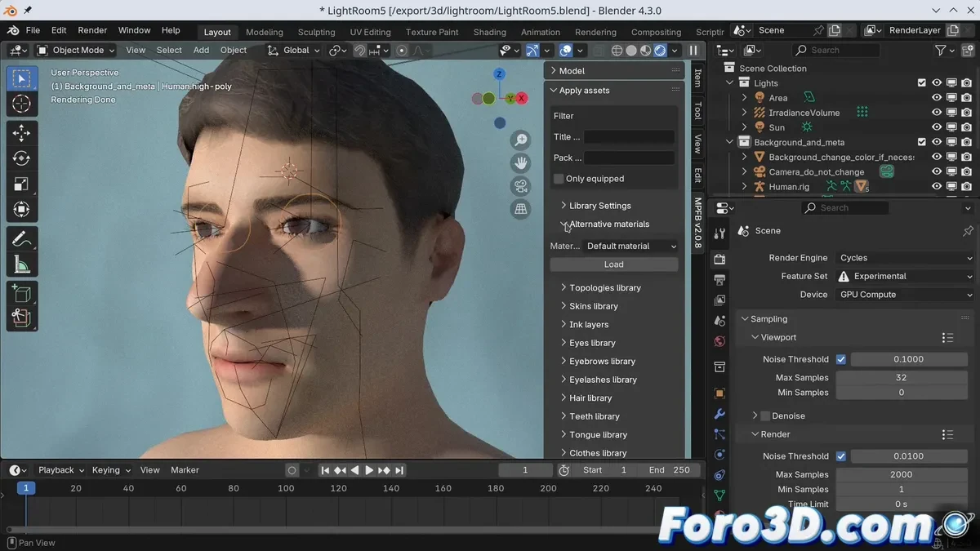Open the Keying popover
980x551 pixels.
(111, 470)
